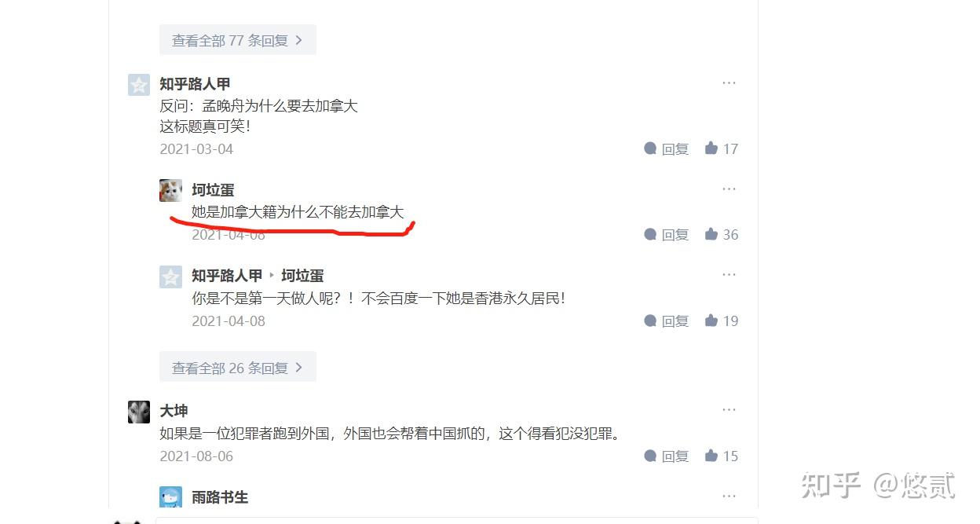
Task: Open 坷垃蛋's profile name link
Action: 213,190
